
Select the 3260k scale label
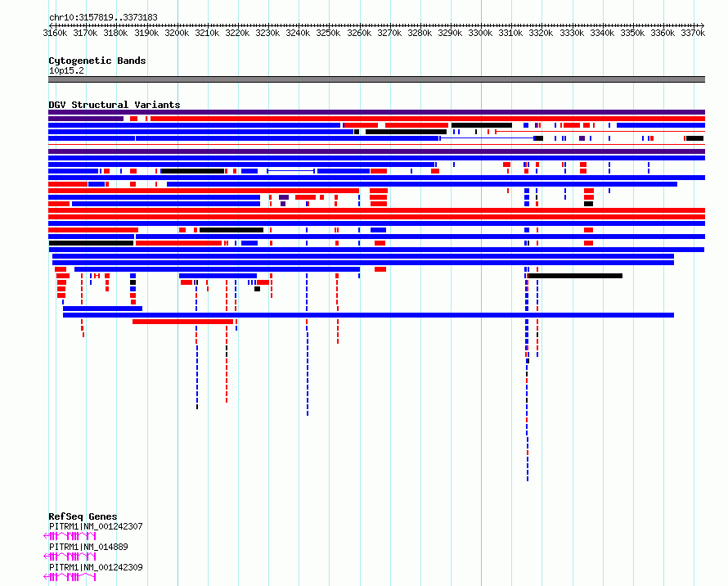[x=359, y=33]
